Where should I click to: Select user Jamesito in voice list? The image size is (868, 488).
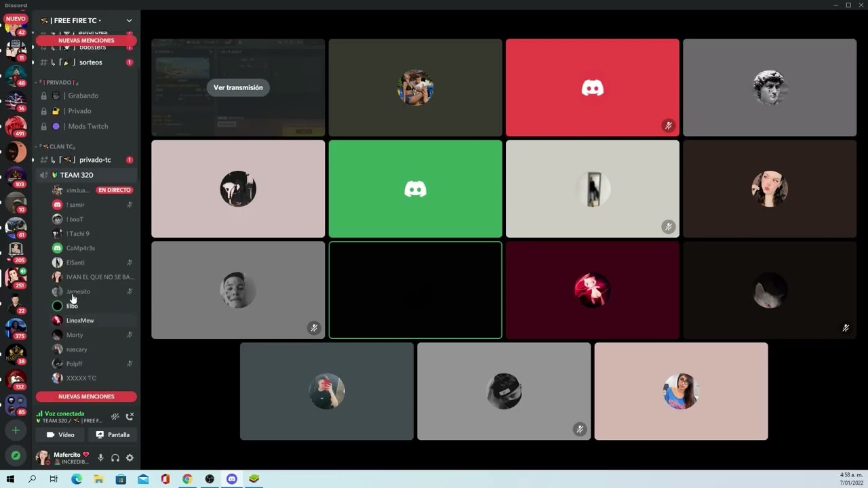[x=93, y=291]
